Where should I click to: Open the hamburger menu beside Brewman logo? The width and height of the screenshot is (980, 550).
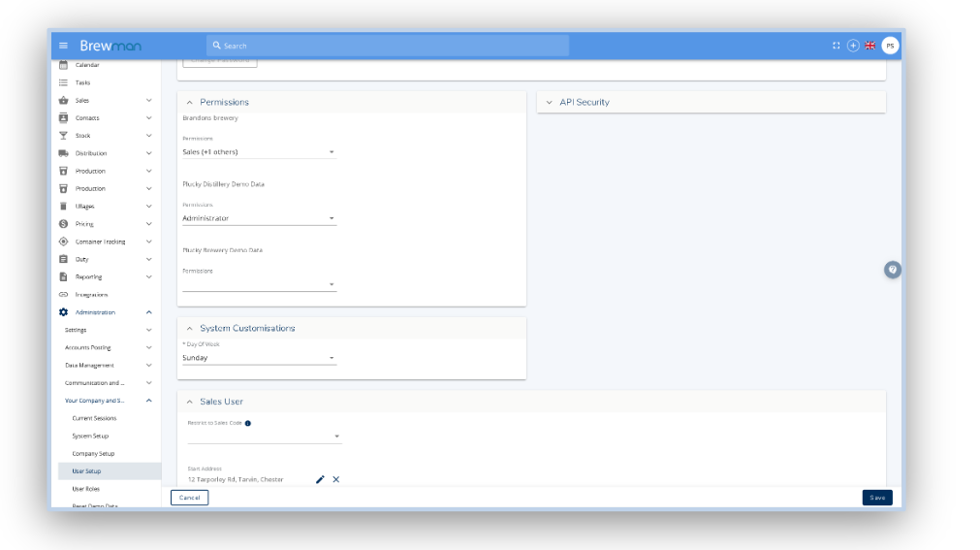click(x=64, y=46)
